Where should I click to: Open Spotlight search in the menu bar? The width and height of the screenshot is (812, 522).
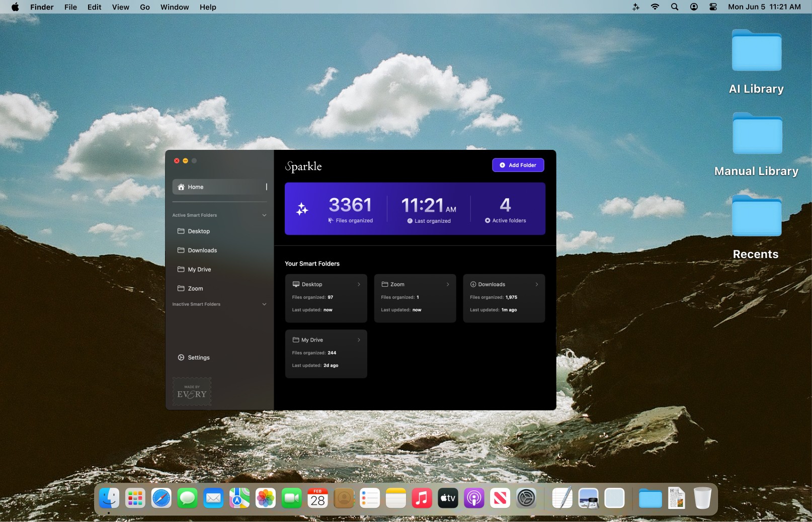point(675,7)
